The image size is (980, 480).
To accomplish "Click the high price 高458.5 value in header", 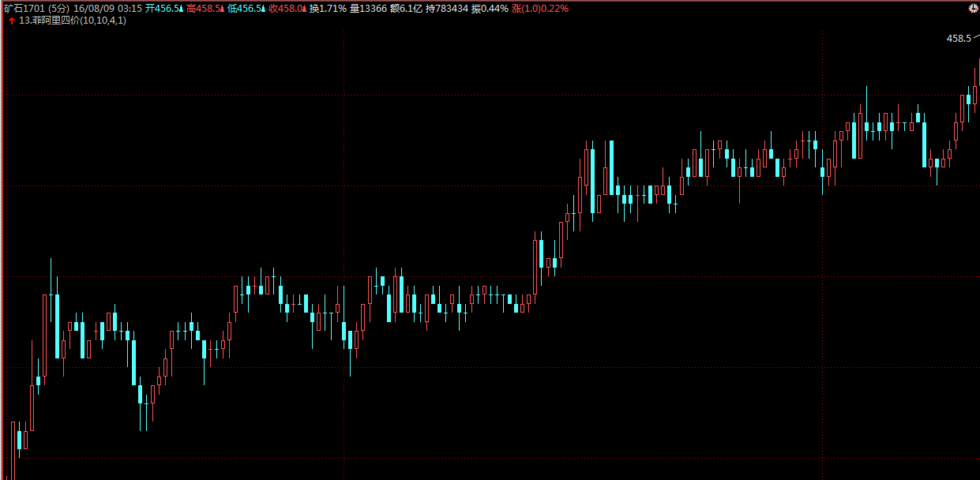I will click(203, 9).
